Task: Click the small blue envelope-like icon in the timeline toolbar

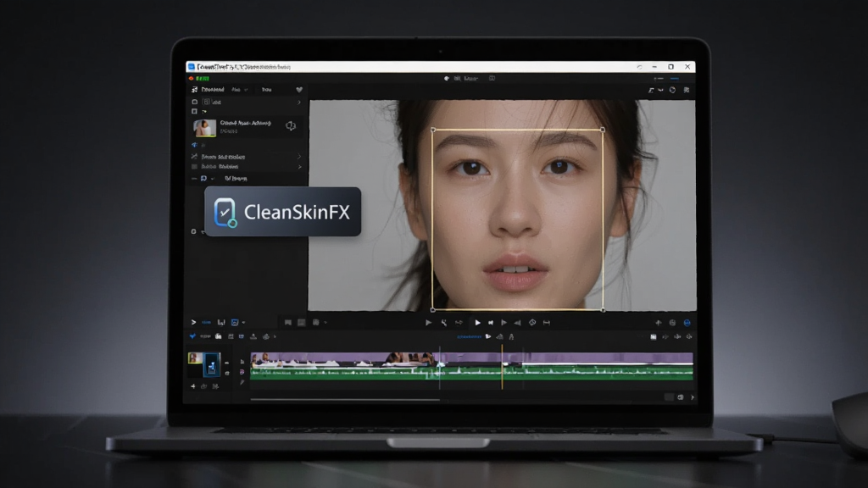Action: coord(242,336)
